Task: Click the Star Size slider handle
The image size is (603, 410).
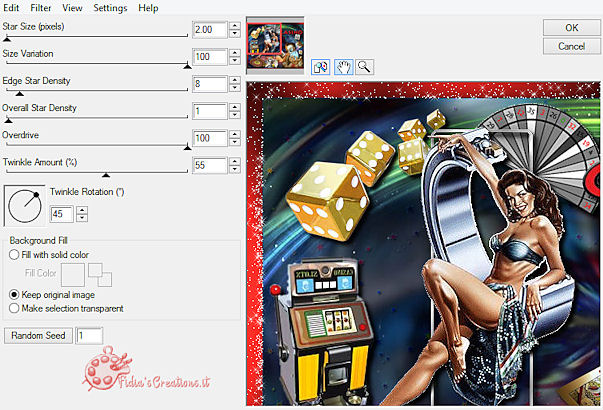Action: (7, 38)
